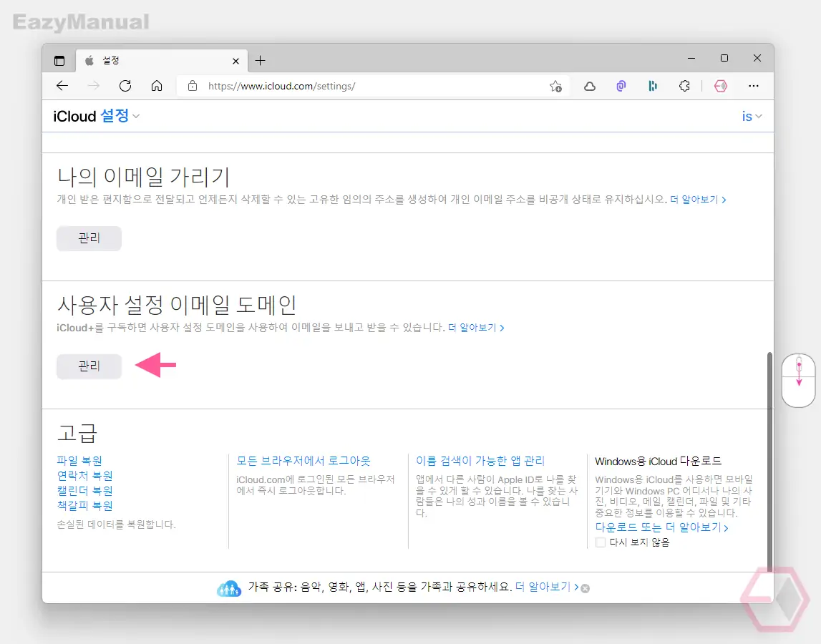Screen dimensions: 821x644
Task: Click the 고급 section heading
Action: coord(77,434)
